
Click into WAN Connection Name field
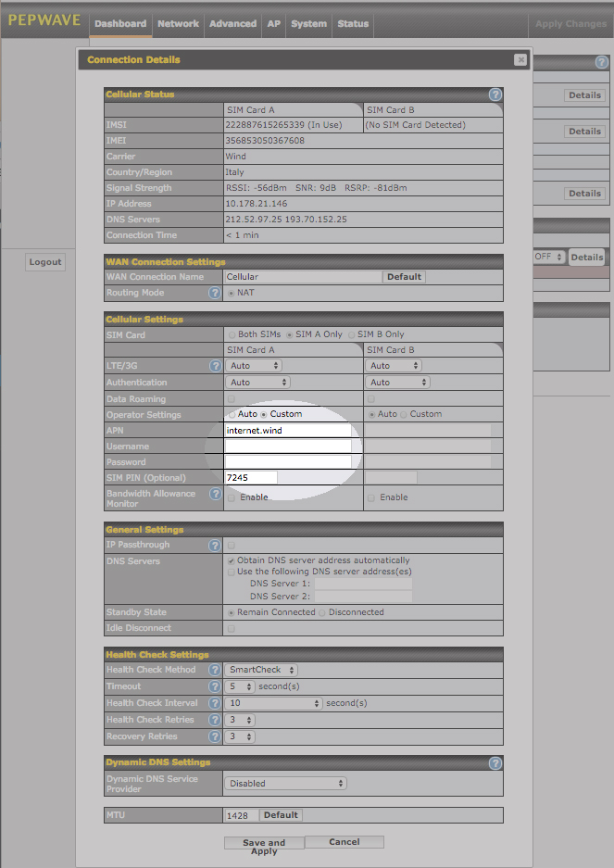tap(304, 277)
